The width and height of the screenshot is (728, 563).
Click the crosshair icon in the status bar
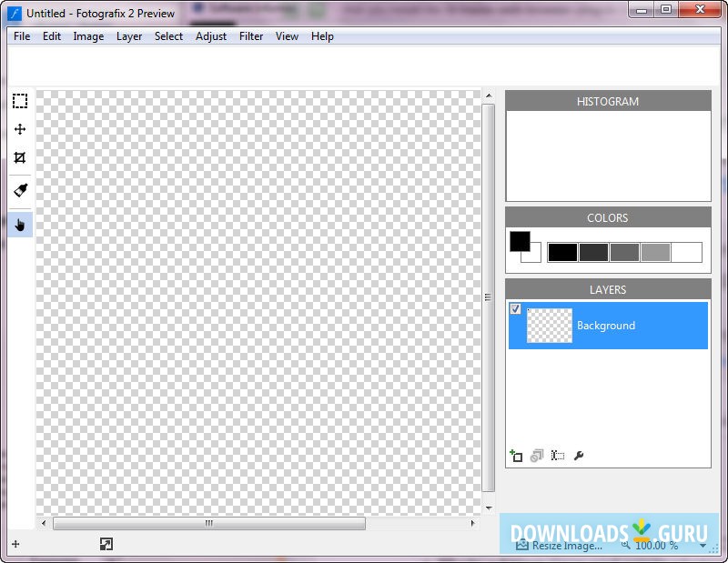pos(15,544)
